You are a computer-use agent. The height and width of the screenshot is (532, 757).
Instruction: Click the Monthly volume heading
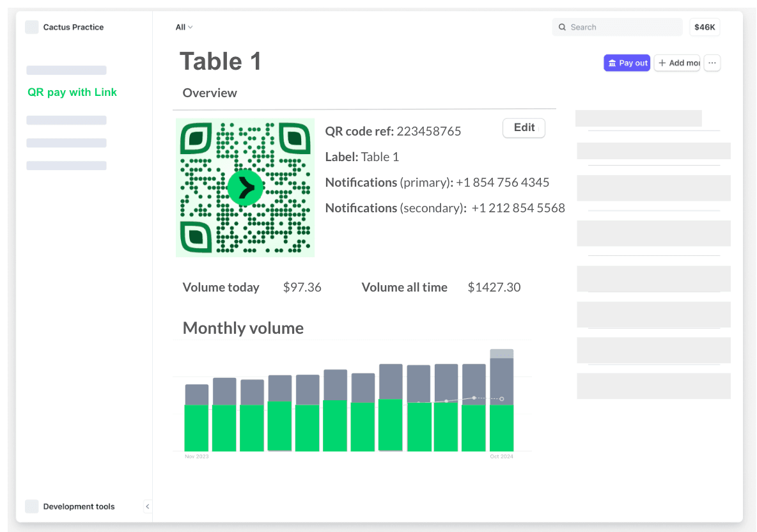(x=243, y=328)
